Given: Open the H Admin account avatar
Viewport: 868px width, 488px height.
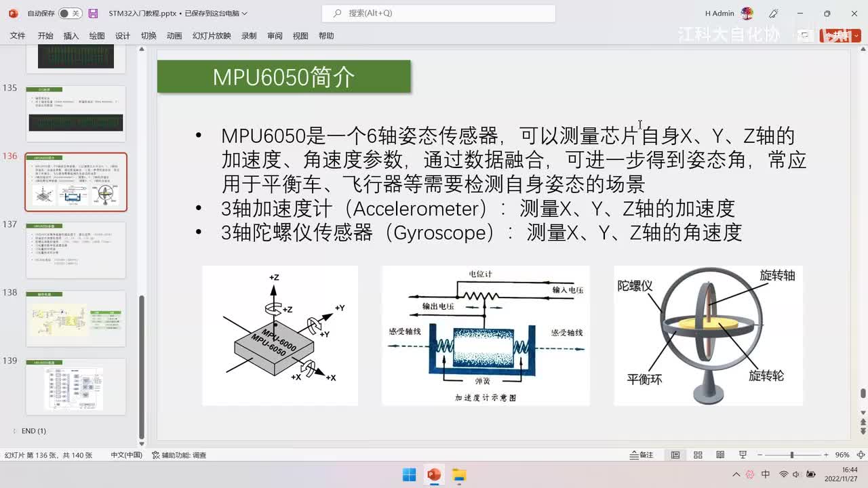Looking at the screenshot, I should [x=747, y=14].
